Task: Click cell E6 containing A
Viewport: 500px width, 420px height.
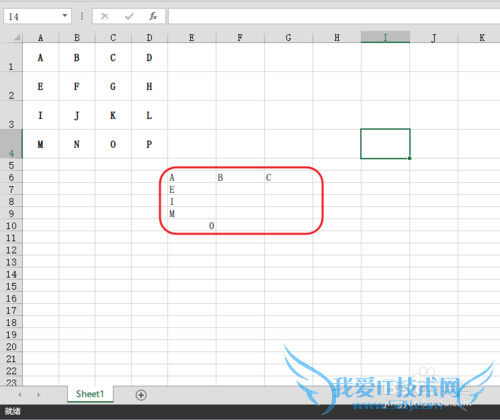Action: (x=192, y=177)
